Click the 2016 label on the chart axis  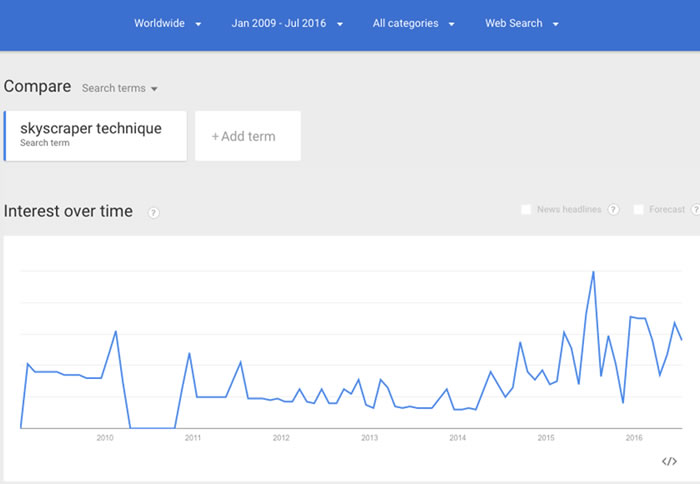[x=634, y=438]
